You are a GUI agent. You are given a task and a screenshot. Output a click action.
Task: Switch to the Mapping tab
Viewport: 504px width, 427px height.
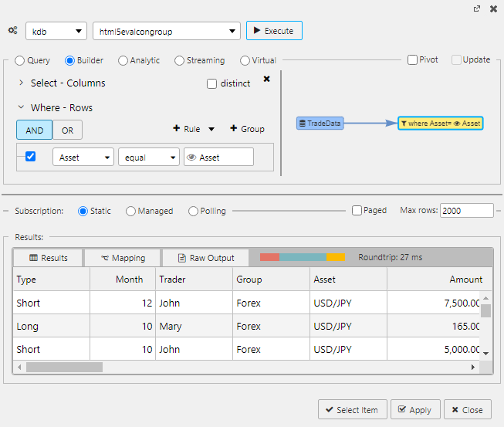tap(122, 258)
